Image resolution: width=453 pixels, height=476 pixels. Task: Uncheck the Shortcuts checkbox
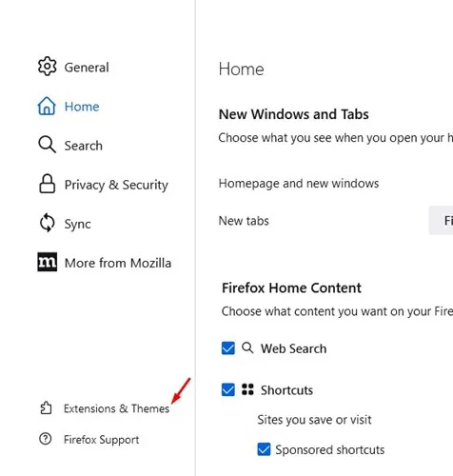tap(228, 389)
